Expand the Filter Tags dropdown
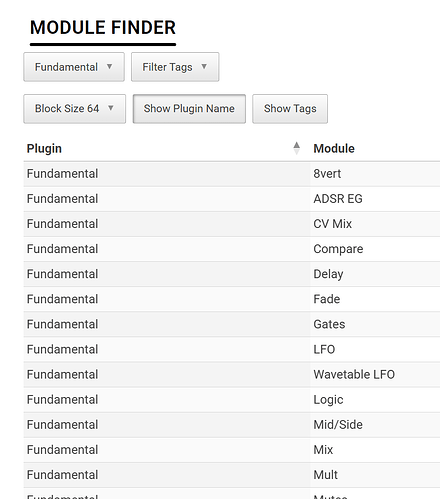Screen dimensions: 440x499 click(175, 67)
